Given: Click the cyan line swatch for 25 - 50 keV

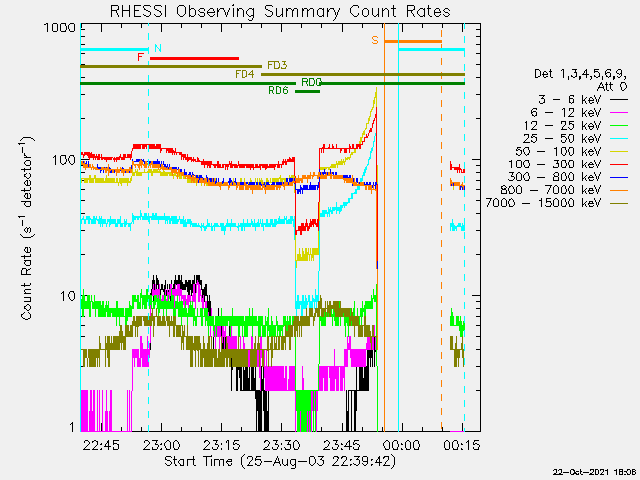Looking at the screenshot, I should [x=619, y=138].
